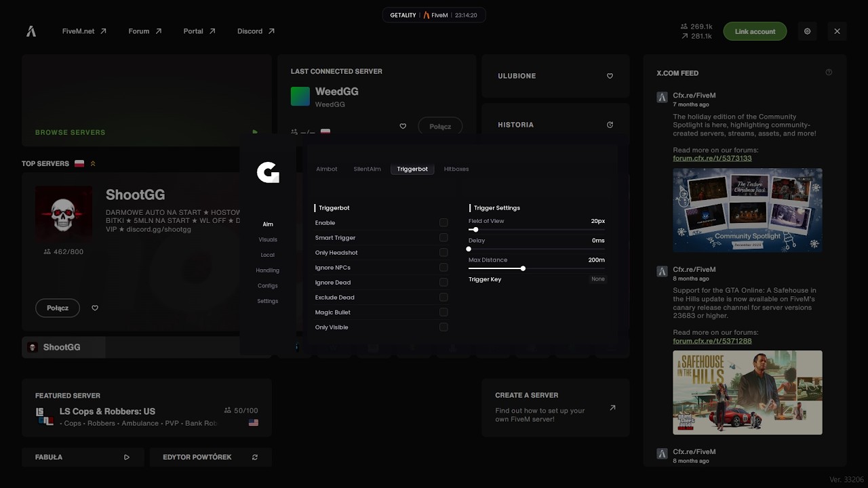868x488 pixels.
Task: Click the LS Cops & Robbers server logo
Action: coord(44,416)
